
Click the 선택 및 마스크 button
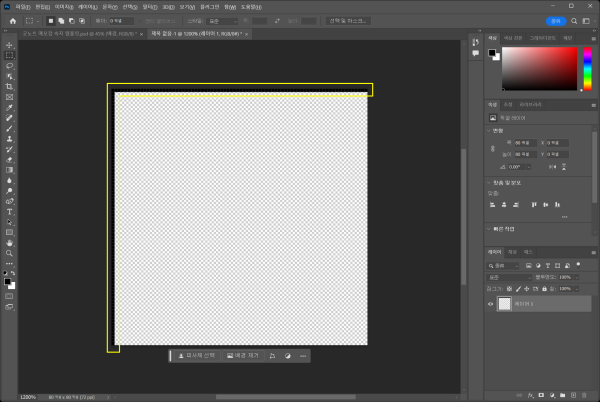(x=348, y=21)
